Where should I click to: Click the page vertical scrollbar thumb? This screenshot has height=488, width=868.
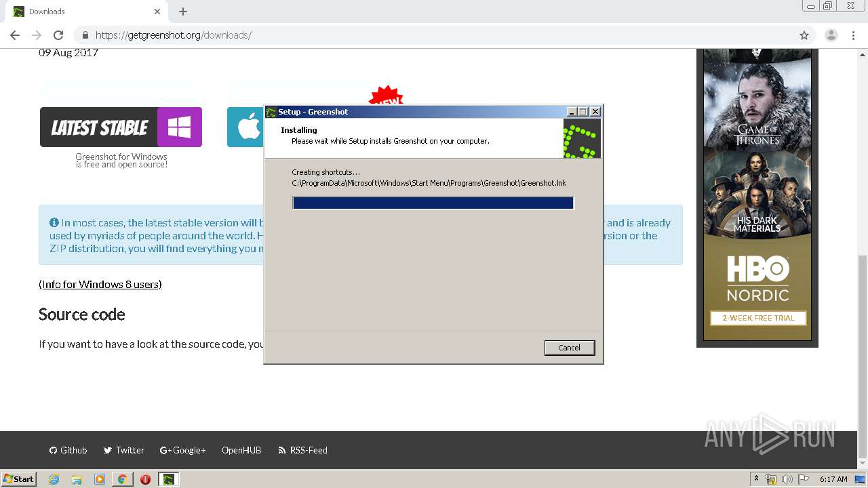[x=863, y=356]
